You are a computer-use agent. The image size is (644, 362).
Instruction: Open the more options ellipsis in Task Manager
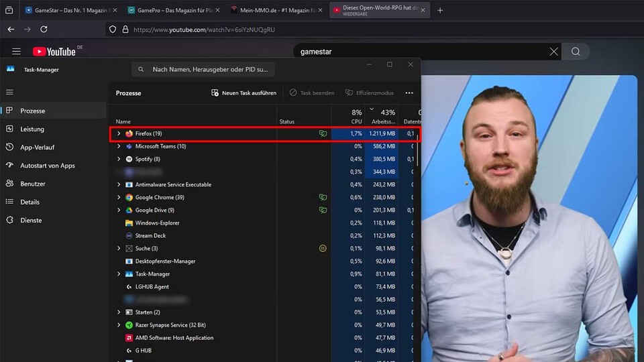tap(409, 93)
